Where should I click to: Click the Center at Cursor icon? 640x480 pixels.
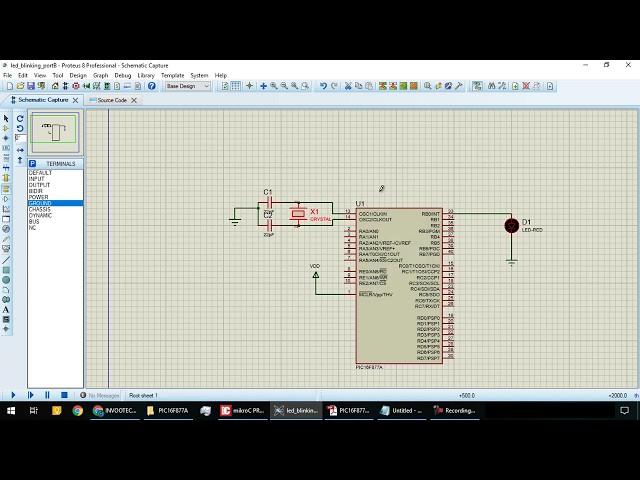[263, 86]
